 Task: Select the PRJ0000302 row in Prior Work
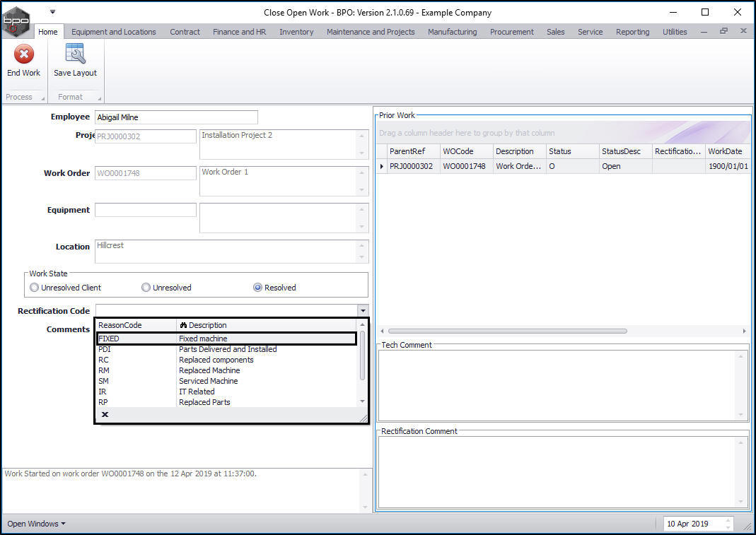563,166
